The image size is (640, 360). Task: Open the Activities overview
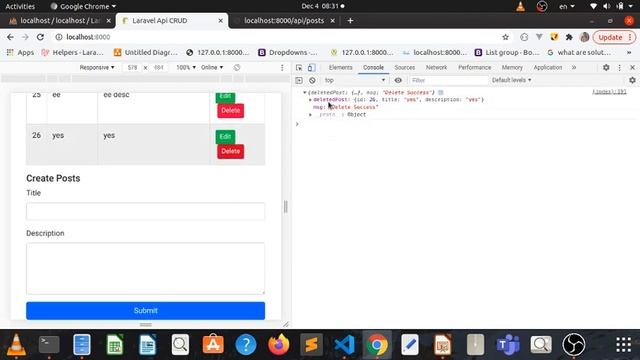[x=20, y=6]
